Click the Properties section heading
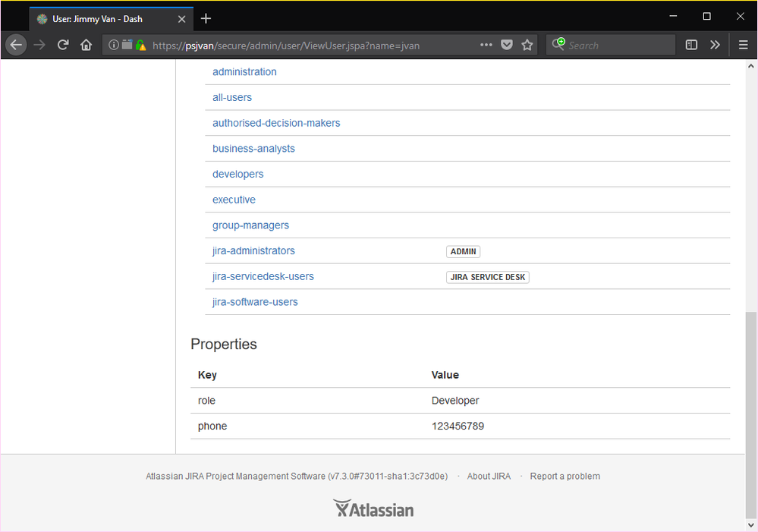This screenshot has width=758, height=532. point(224,344)
